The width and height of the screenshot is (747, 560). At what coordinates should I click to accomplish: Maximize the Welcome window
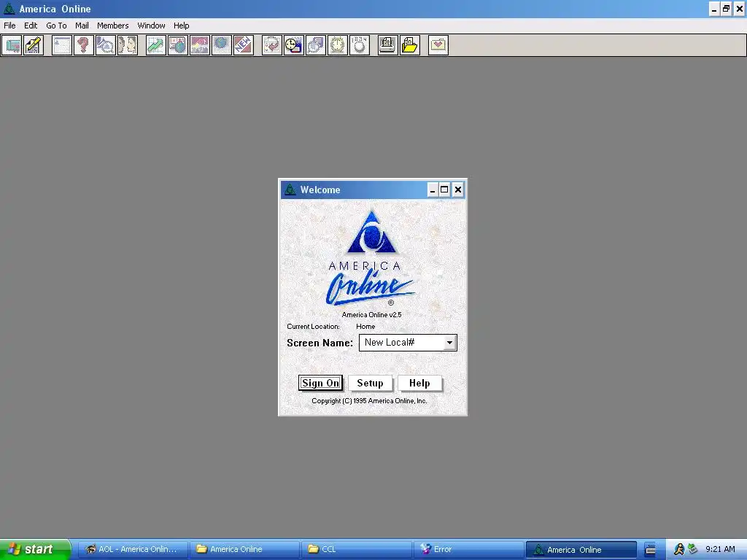[x=444, y=190]
